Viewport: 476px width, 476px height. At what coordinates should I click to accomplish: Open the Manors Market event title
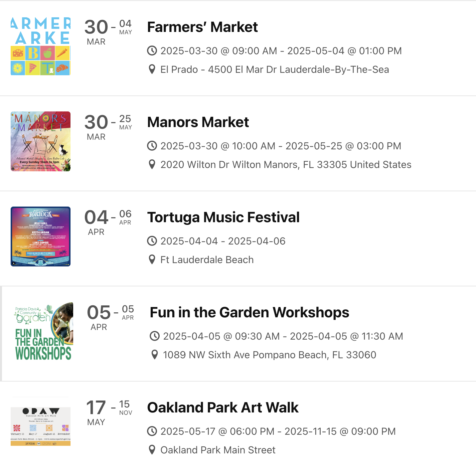pyautogui.click(x=198, y=122)
